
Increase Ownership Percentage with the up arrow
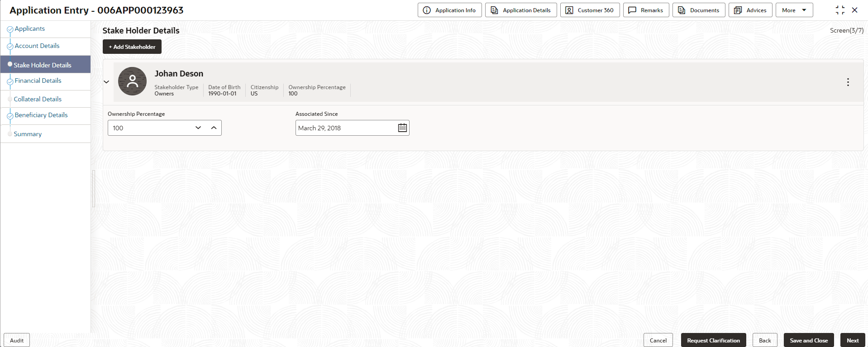pos(214,128)
